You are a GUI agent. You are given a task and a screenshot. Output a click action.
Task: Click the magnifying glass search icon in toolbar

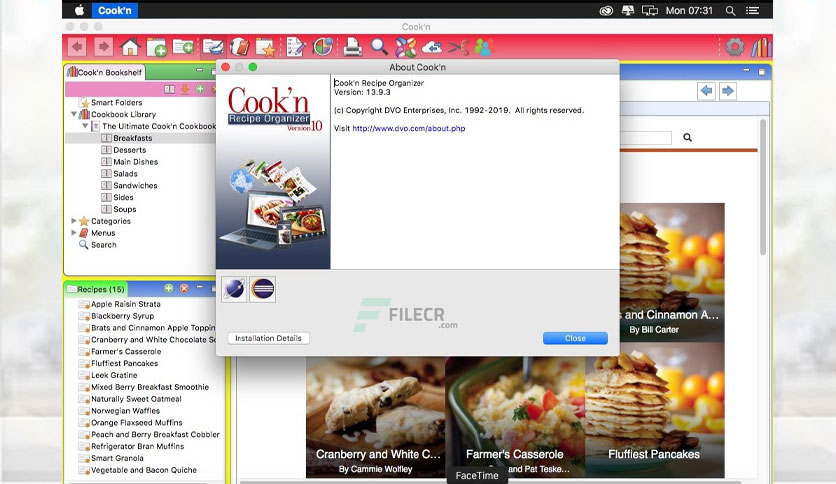[379, 47]
